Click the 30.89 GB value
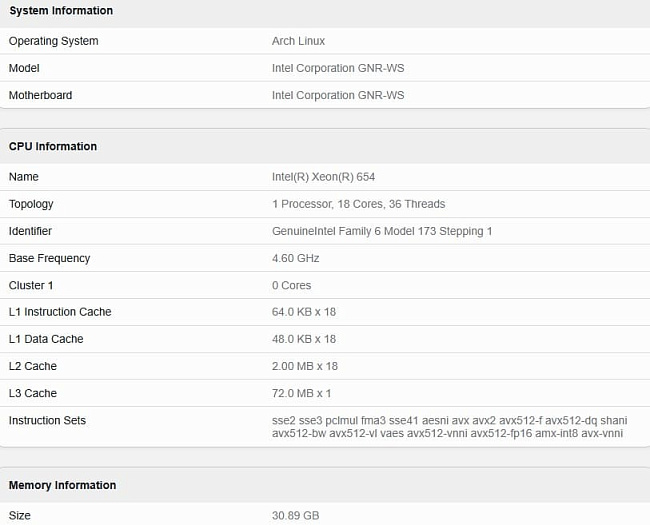Image resolution: width=650 pixels, height=525 pixels. [x=296, y=515]
